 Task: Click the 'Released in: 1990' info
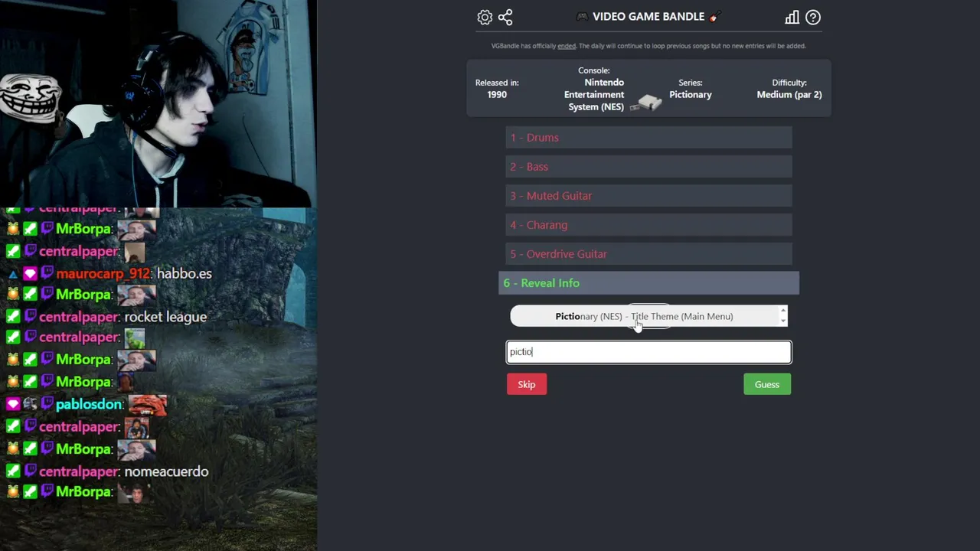pyautogui.click(x=497, y=89)
